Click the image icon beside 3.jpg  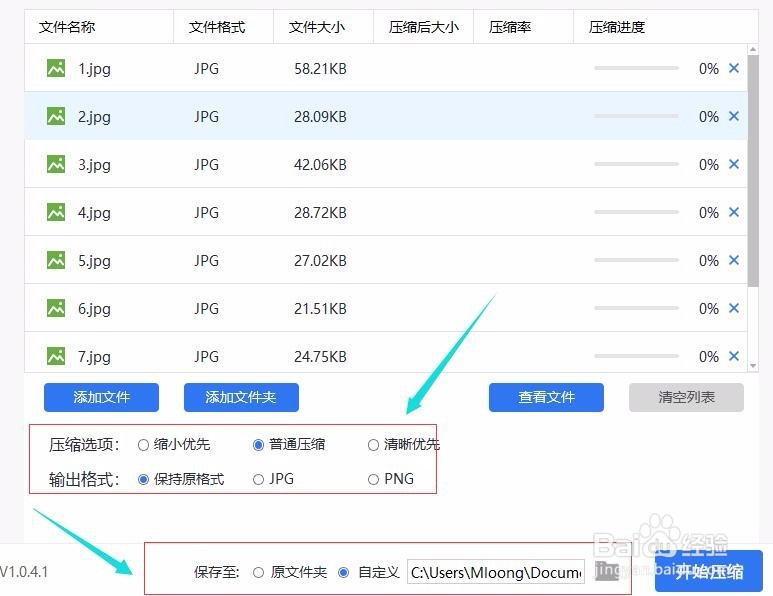[56, 164]
